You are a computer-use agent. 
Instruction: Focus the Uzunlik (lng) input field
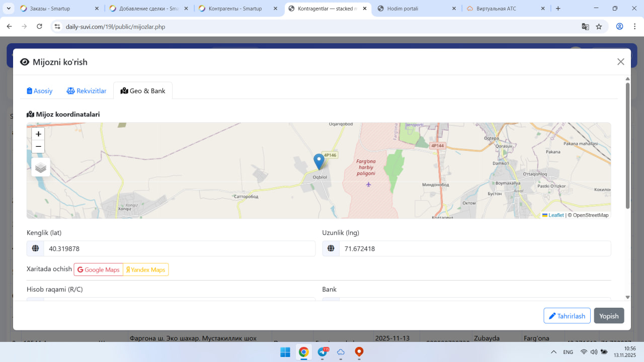pyautogui.click(x=475, y=248)
